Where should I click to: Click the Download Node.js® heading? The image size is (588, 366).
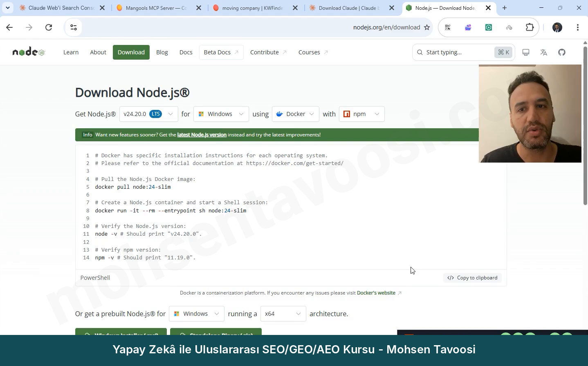click(x=132, y=93)
